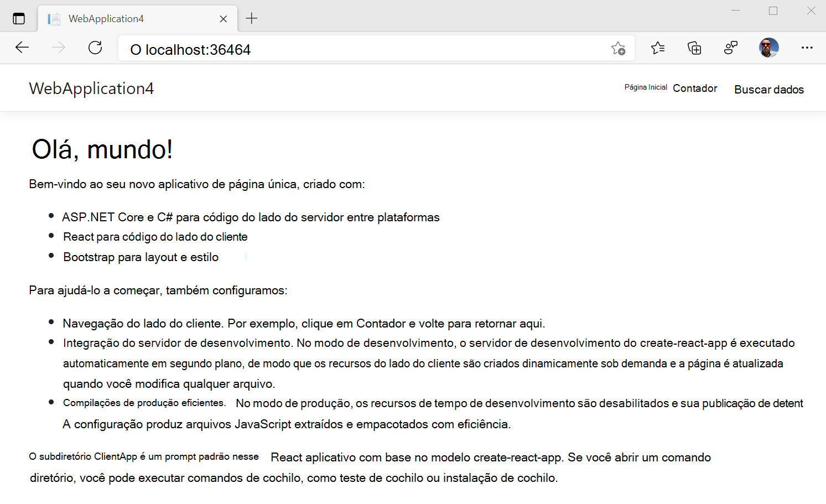This screenshot has width=826, height=504.
Task: Open a new browser tab
Action: click(252, 18)
